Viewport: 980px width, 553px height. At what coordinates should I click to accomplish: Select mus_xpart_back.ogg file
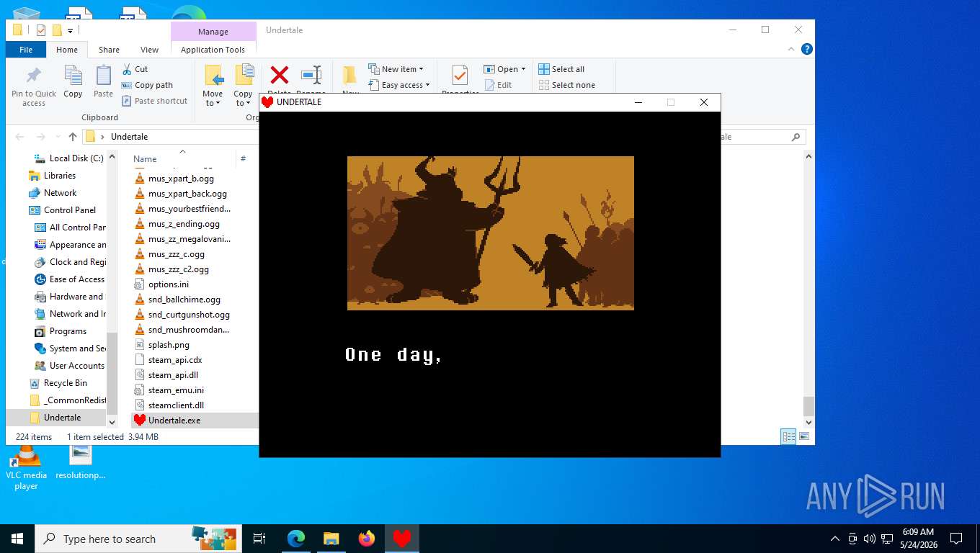187,194
